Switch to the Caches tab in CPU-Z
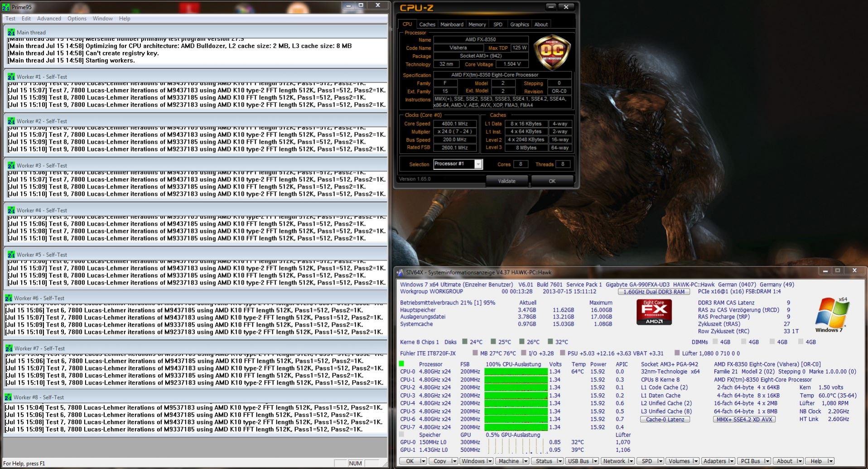Screen dimensions: 868x469 (x=427, y=24)
